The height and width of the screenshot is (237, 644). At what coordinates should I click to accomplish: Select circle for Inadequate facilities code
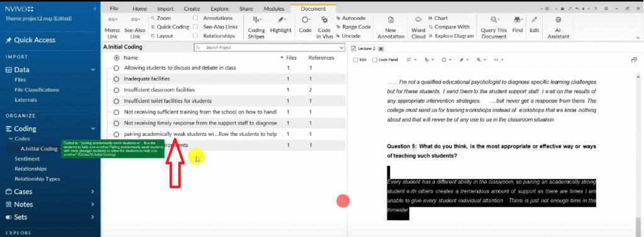pos(116,79)
